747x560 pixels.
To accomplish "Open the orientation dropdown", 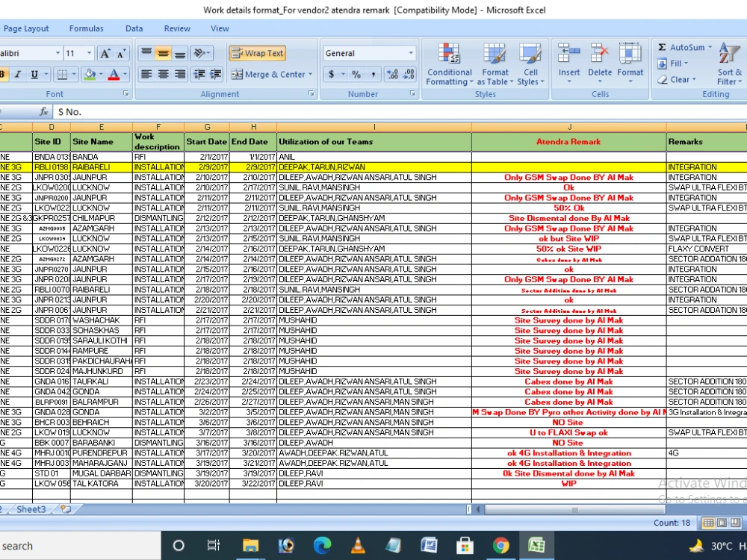I will [x=202, y=53].
